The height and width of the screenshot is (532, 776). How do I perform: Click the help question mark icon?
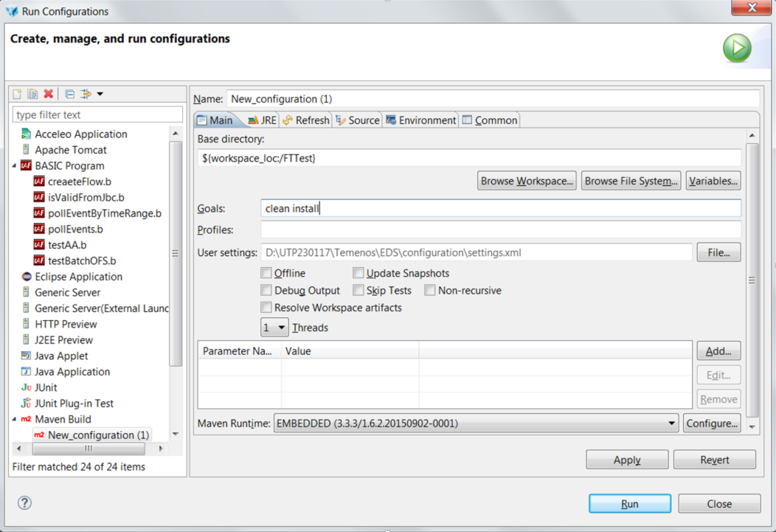24,502
